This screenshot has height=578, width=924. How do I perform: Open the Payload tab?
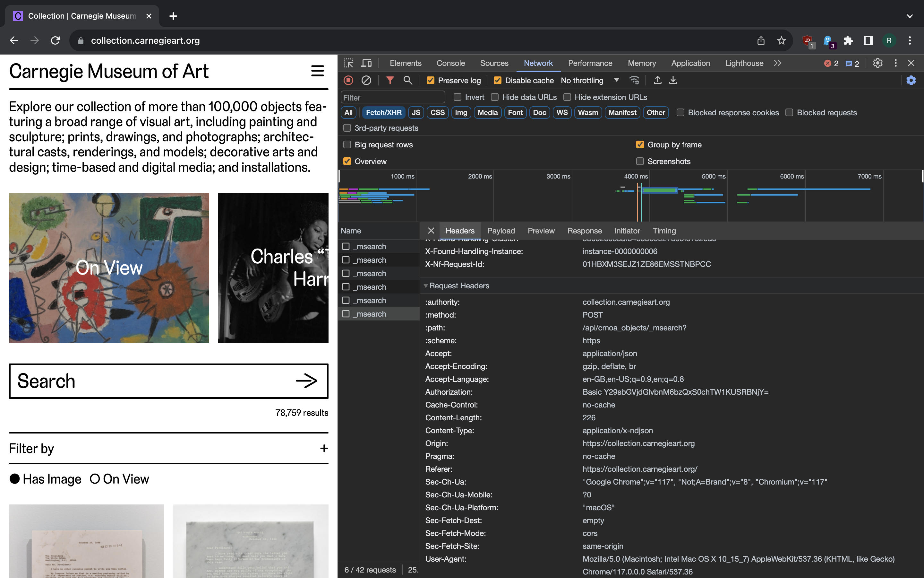click(501, 231)
